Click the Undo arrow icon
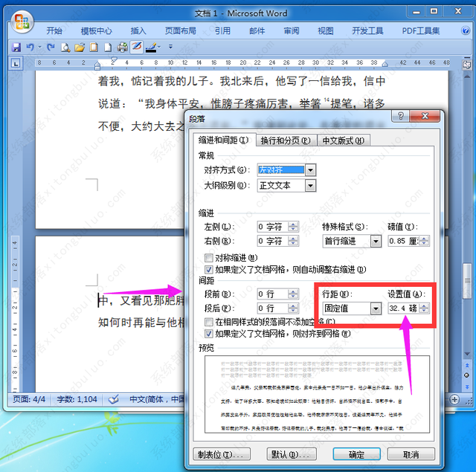 tap(30, 47)
